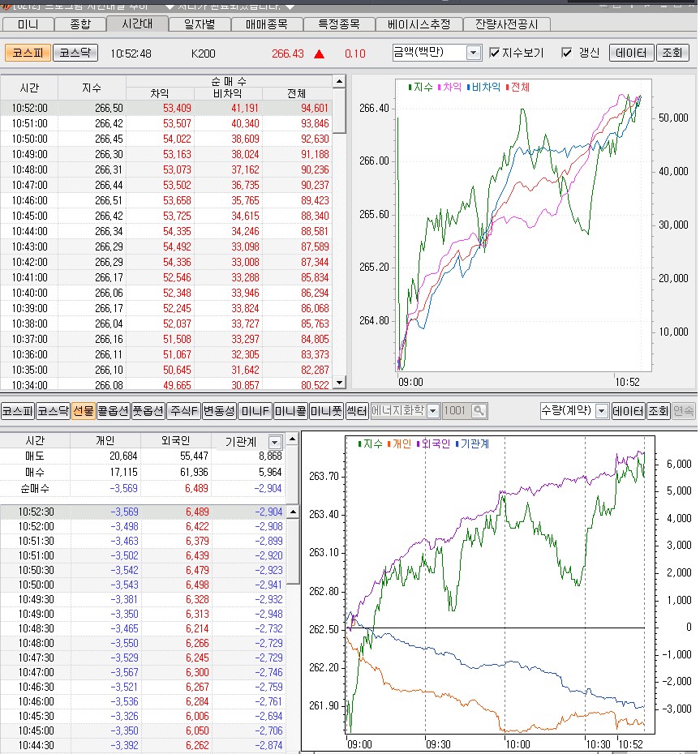Toggle the 갱신 auto-refresh checkbox
Screen dimensions: 700x754
(567, 54)
